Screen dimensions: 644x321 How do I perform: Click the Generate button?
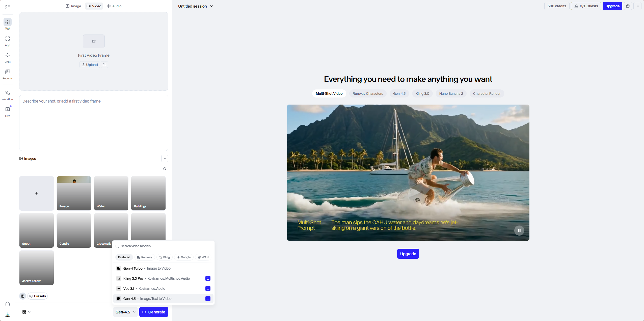[154, 312]
